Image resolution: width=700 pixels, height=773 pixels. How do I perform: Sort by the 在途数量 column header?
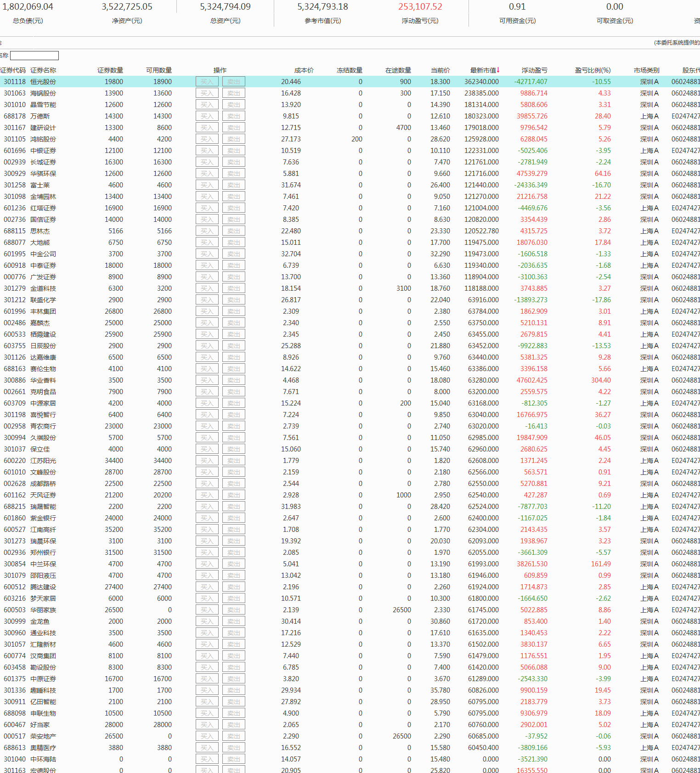click(x=398, y=70)
